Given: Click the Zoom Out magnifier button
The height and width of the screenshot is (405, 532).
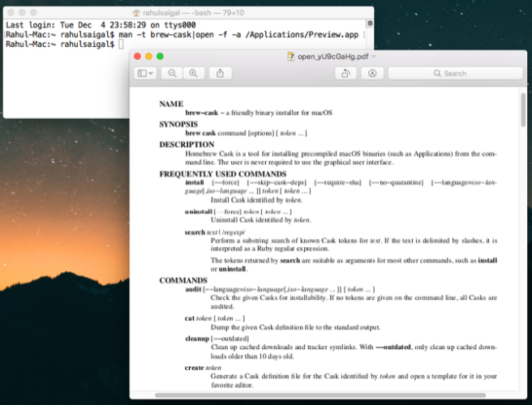Looking at the screenshot, I should click(x=173, y=73).
